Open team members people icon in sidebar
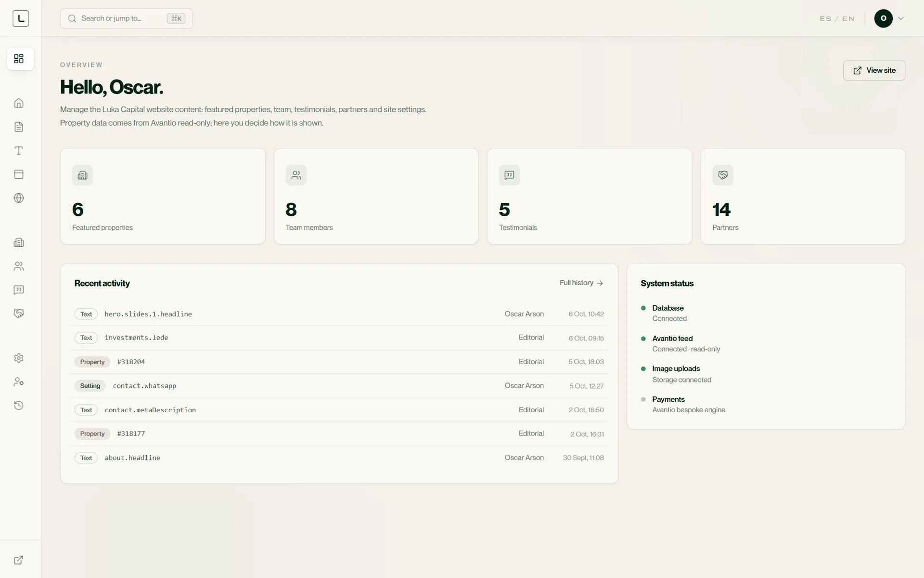 click(x=19, y=266)
